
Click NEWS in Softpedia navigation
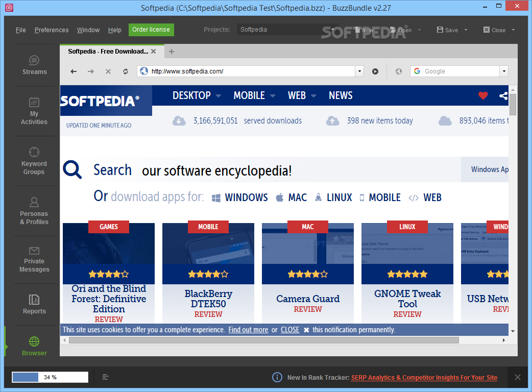pyautogui.click(x=341, y=95)
